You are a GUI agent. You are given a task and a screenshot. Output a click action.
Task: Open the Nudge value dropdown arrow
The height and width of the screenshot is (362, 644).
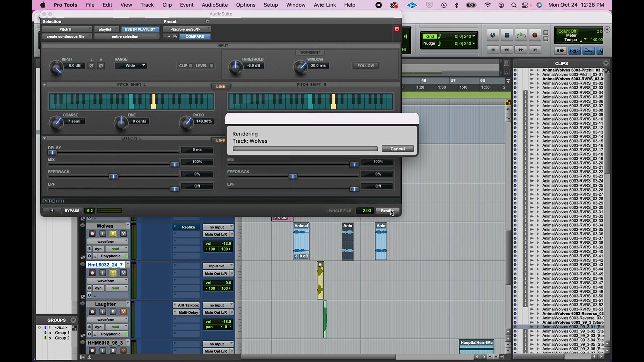473,44
